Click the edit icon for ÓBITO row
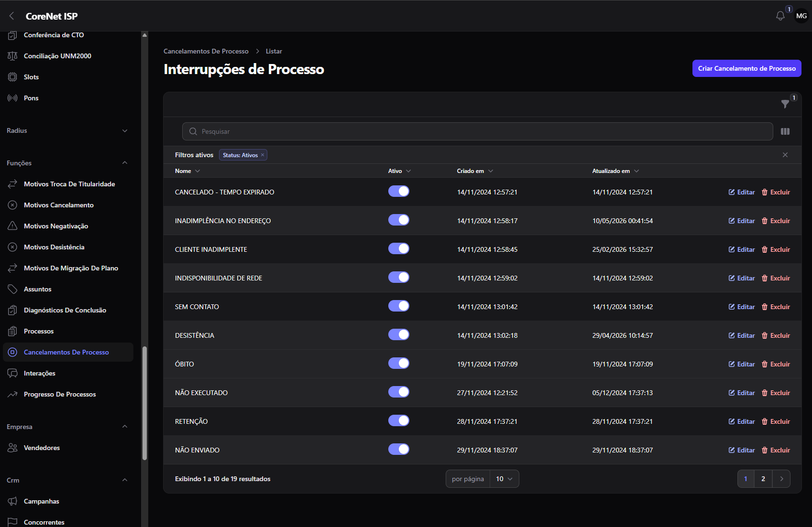This screenshot has height=527, width=812. (x=732, y=364)
